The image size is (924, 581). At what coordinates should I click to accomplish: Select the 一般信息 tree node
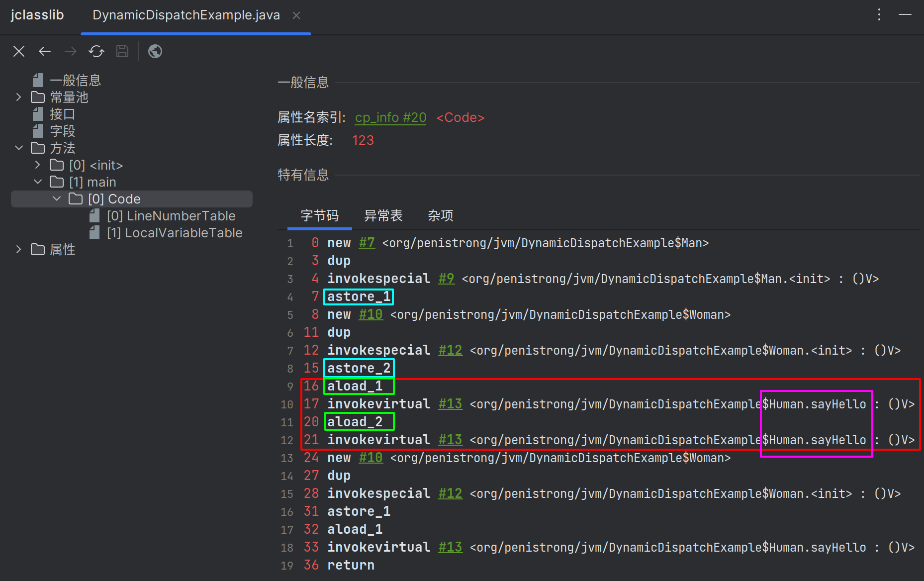(x=76, y=80)
